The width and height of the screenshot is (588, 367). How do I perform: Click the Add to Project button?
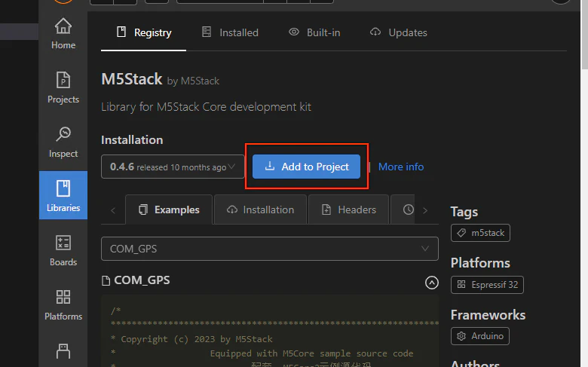[x=306, y=167]
